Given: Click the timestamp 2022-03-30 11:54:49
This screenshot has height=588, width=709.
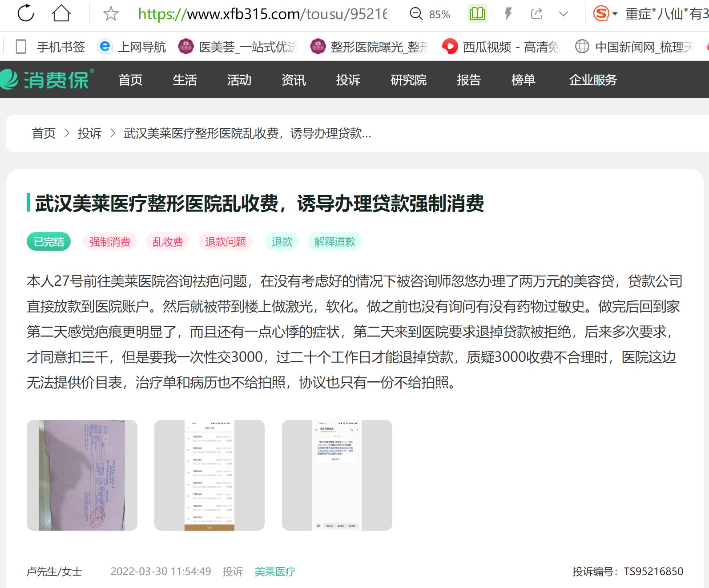Looking at the screenshot, I should pyautogui.click(x=161, y=572).
